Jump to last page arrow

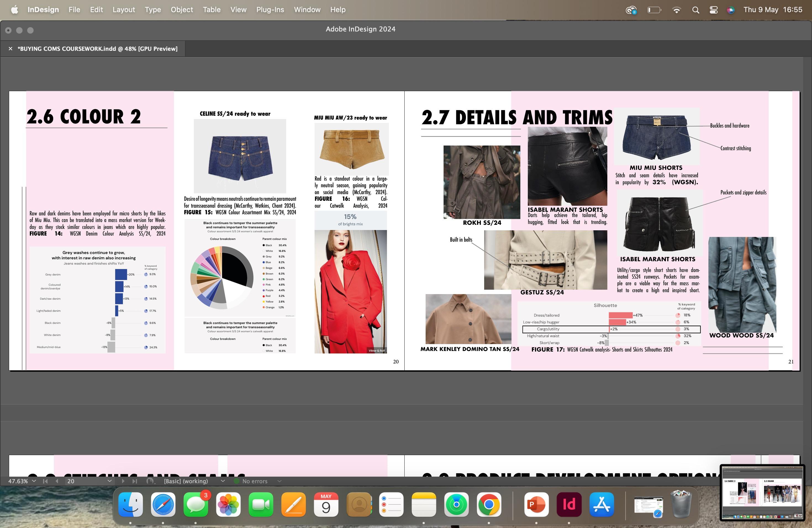click(x=135, y=481)
